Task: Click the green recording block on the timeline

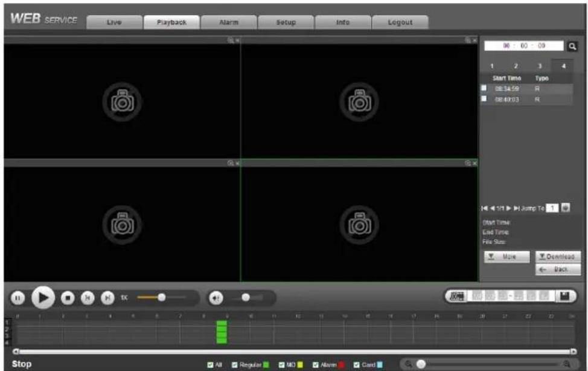Action: click(x=222, y=332)
